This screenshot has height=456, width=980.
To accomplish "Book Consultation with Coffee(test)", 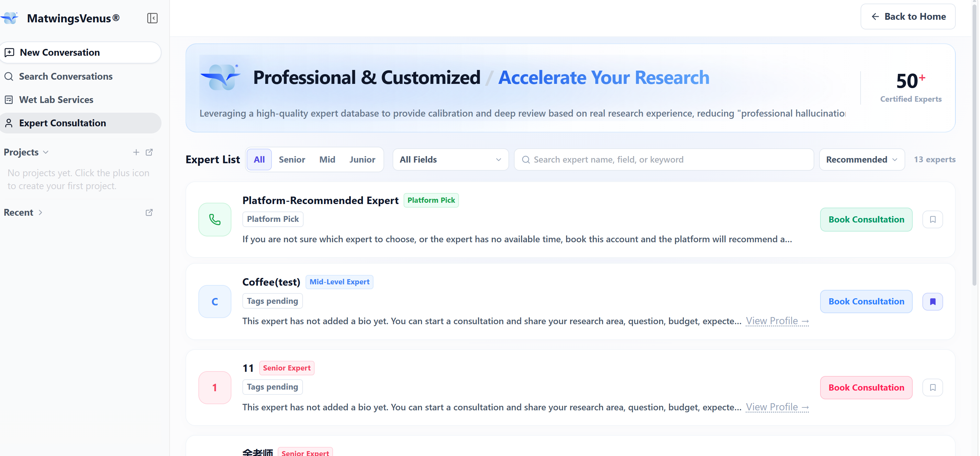I will point(866,302).
